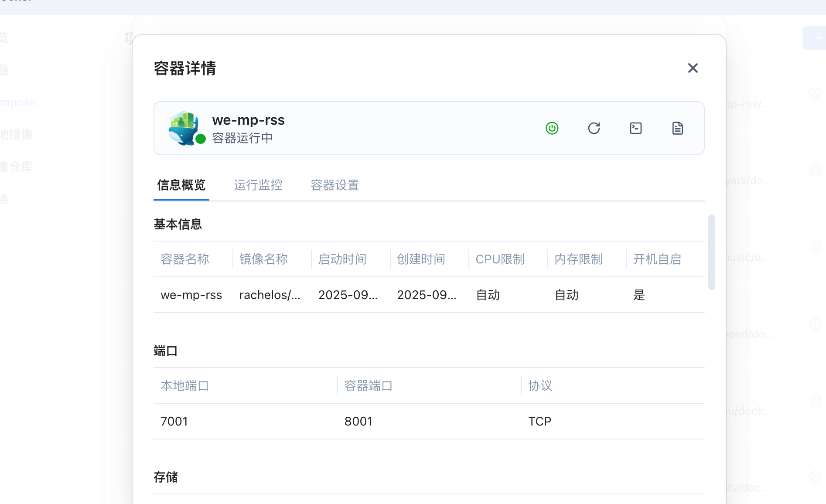Switch to the 运行监控 tab
The image size is (826, 504).
[258, 185]
